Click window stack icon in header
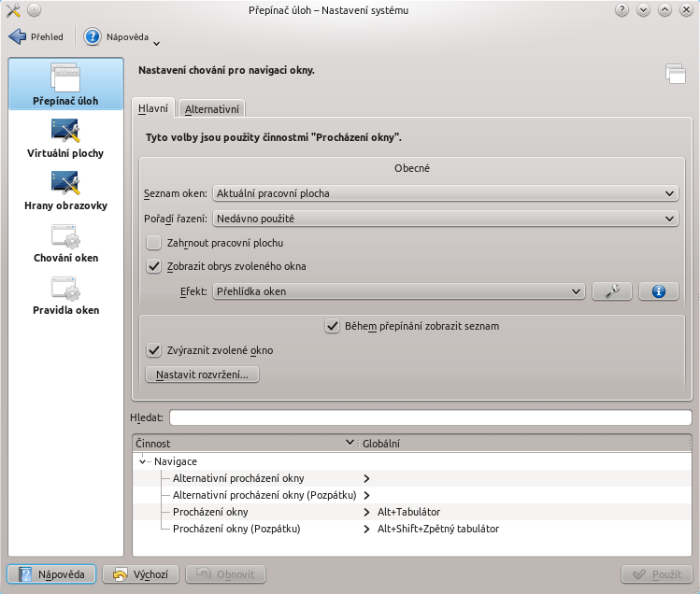This screenshot has height=594, width=700. coord(675,74)
